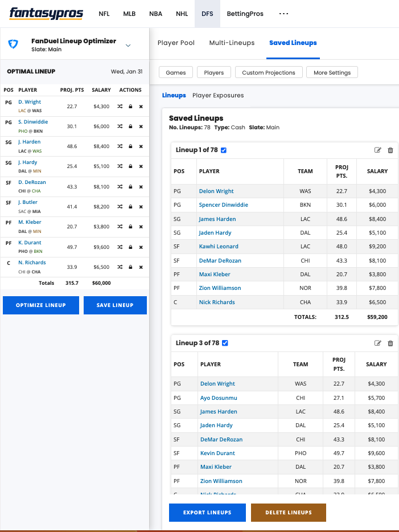Open the more navigation ellipsis menu
The image size is (399, 532).
284,14
